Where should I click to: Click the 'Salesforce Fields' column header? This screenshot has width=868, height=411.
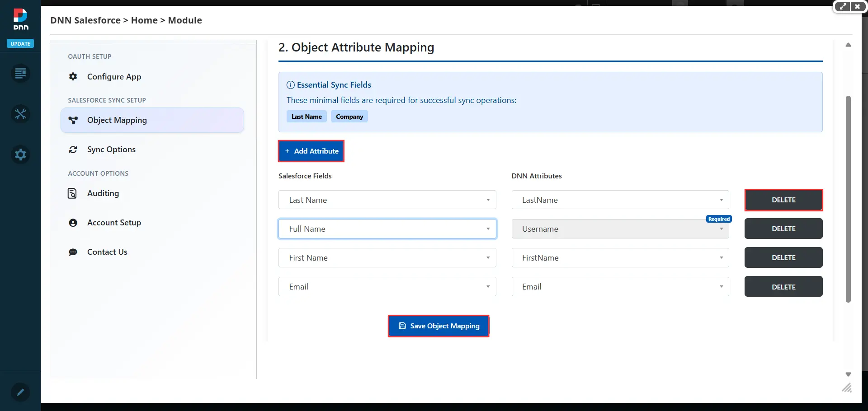(305, 176)
